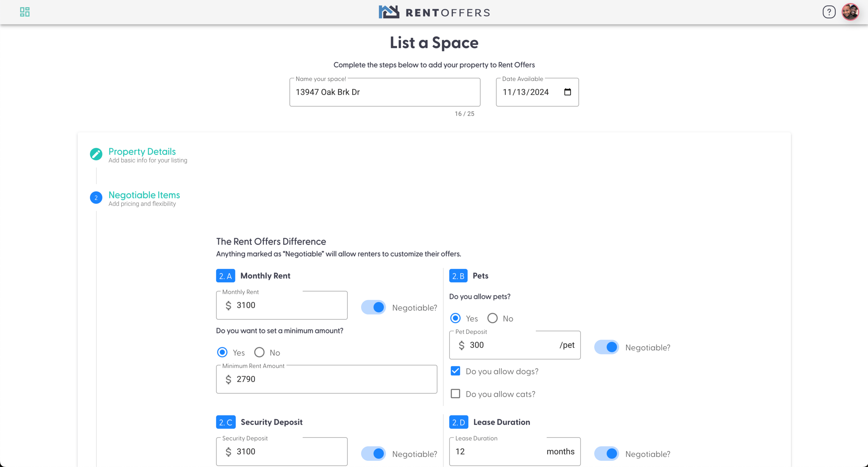Click the step 2 Negotiable Items circle
The width and height of the screenshot is (868, 467).
tap(96, 198)
